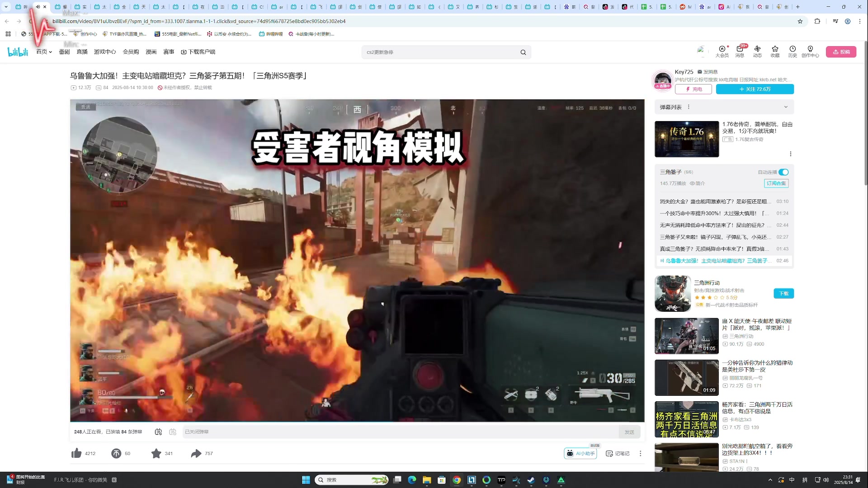The height and width of the screenshot is (488, 868).
Task: Show hidden system tray icons
Action: tap(770, 480)
